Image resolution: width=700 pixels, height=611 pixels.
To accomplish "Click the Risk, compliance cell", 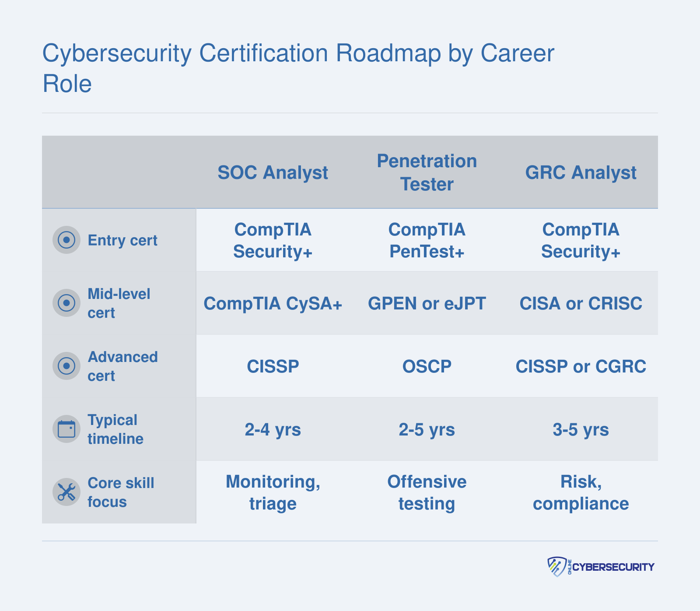I will (581, 492).
